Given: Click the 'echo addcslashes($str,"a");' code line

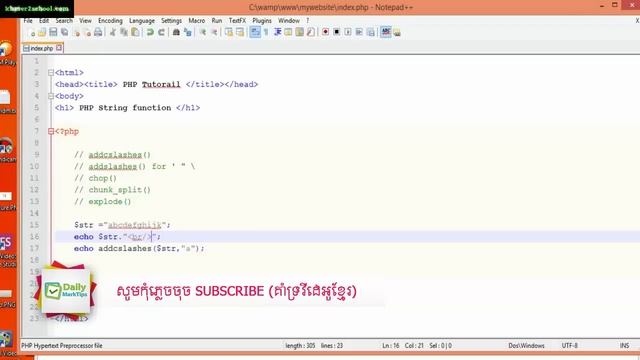Looking at the screenshot, I should coord(139,249).
